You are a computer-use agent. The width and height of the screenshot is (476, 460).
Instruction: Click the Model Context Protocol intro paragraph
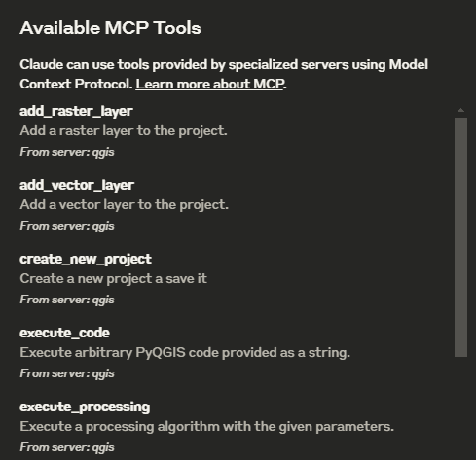click(x=224, y=74)
